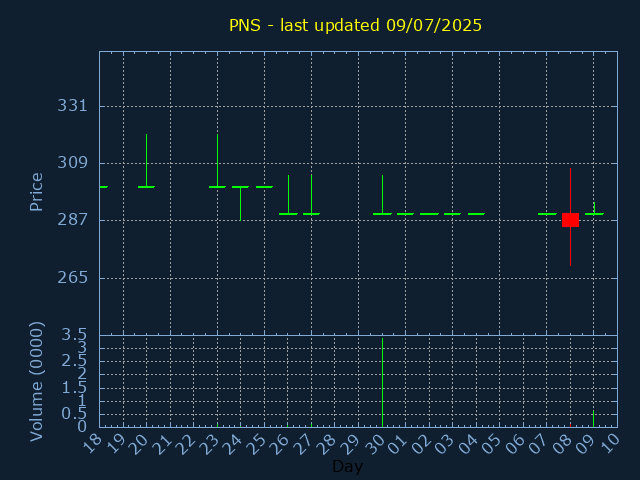Click the 'Price' axis label
The height and width of the screenshot is (480, 640).
tap(36, 192)
